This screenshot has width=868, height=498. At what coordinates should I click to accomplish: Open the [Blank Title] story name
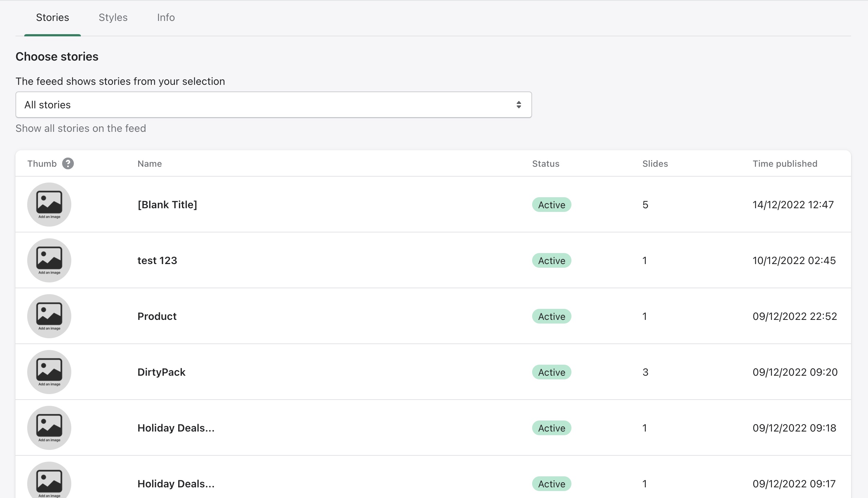pyautogui.click(x=167, y=205)
